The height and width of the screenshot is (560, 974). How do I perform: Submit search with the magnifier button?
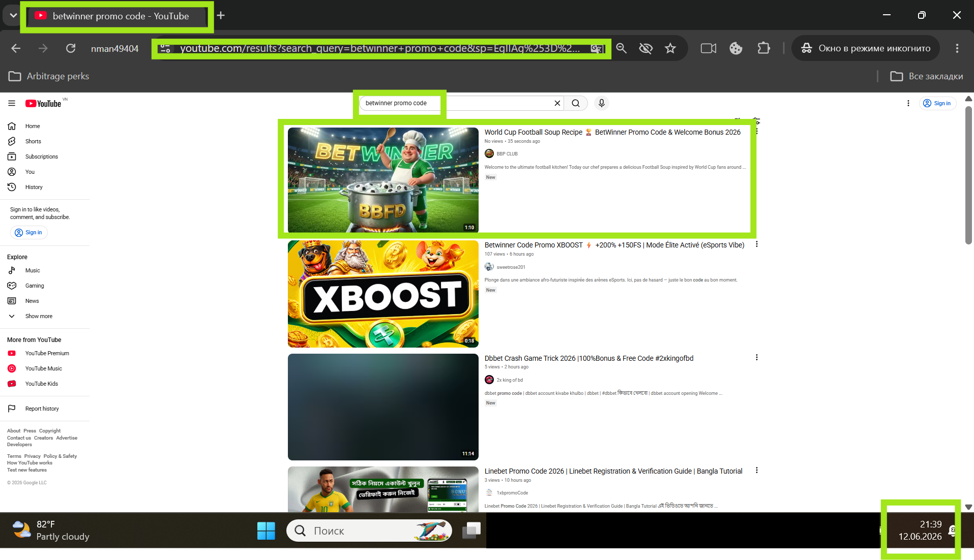[576, 103]
